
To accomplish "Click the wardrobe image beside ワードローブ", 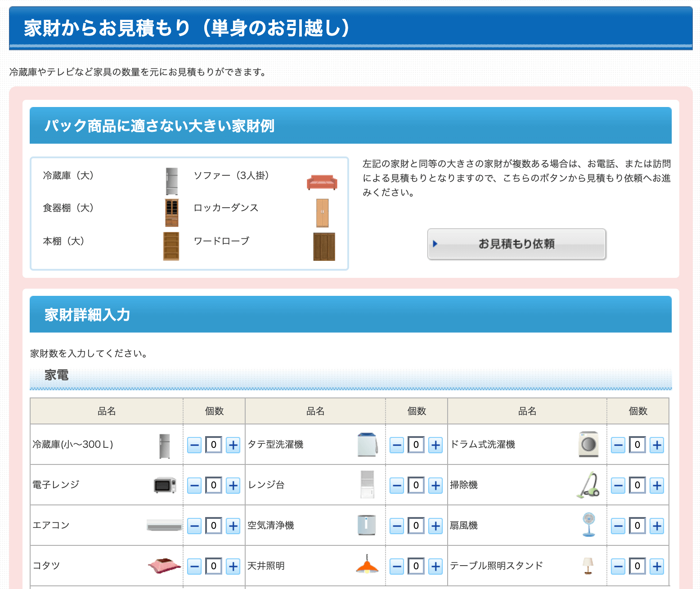I will (x=324, y=246).
